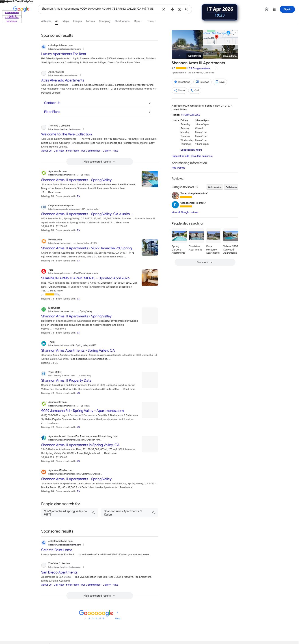Open the quick settings gear icon
The height and width of the screenshot is (644, 302).
click(266, 9)
